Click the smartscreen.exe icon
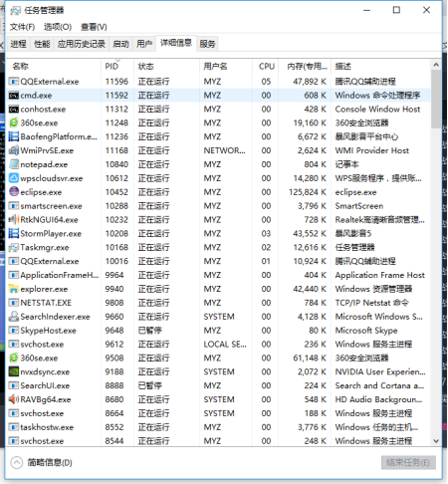Viewport: 448px width, 484px height. [x=13, y=206]
